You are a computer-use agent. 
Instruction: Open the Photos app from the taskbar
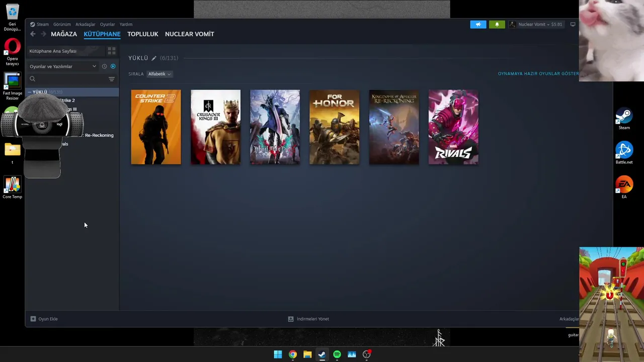(352, 354)
